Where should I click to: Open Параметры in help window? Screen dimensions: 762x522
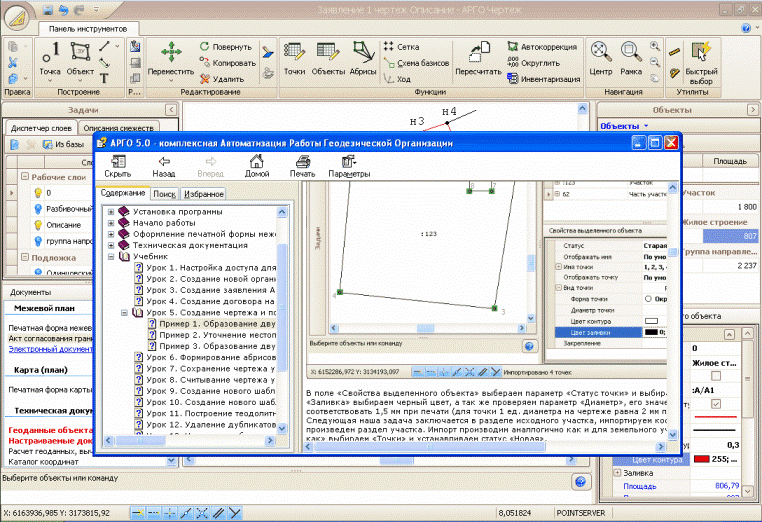[x=349, y=166]
